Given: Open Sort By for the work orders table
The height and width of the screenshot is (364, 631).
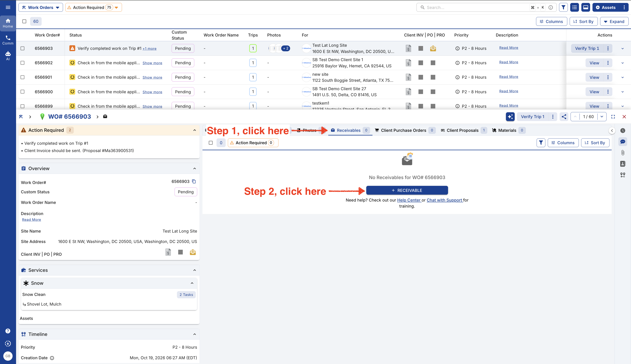Looking at the screenshot, I should 583,22.
